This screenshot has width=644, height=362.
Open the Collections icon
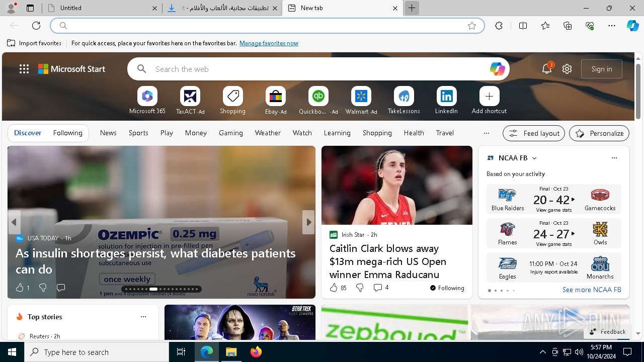(568, 26)
